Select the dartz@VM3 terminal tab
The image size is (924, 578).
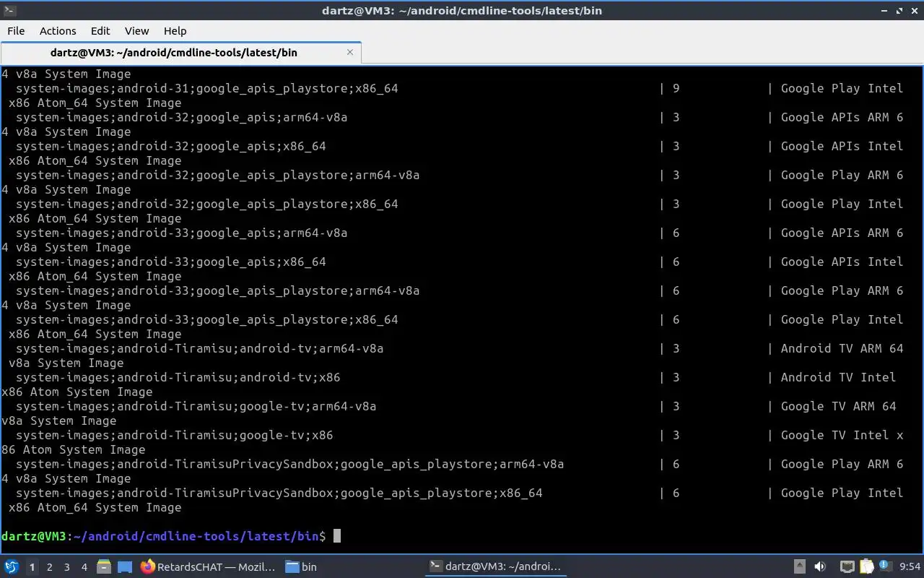click(180, 52)
